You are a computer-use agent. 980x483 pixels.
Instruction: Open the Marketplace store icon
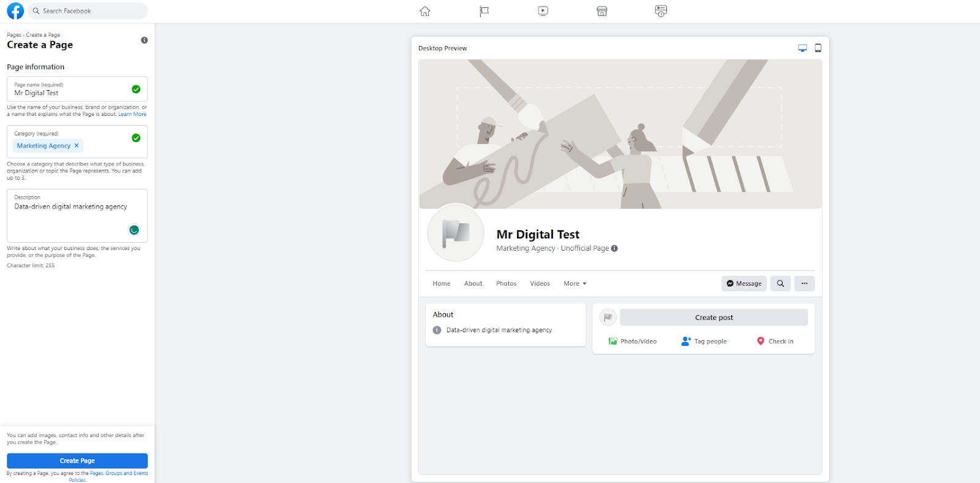[601, 11]
